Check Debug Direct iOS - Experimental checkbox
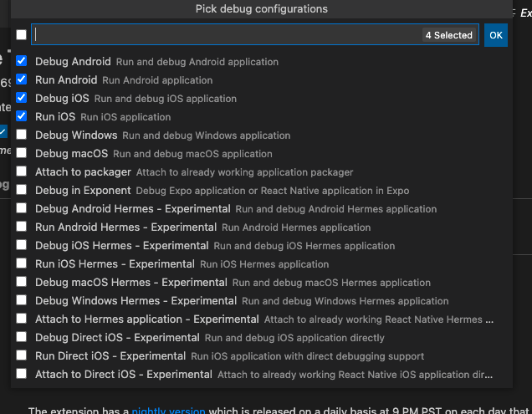Image resolution: width=532 pixels, height=414 pixels. (x=22, y=336)
